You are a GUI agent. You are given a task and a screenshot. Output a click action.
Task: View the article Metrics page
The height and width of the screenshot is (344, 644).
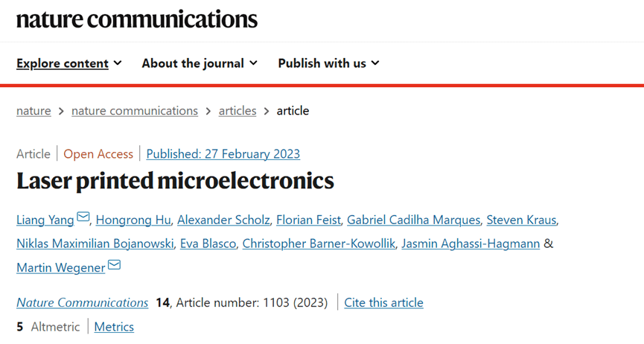tap(114, 327)
